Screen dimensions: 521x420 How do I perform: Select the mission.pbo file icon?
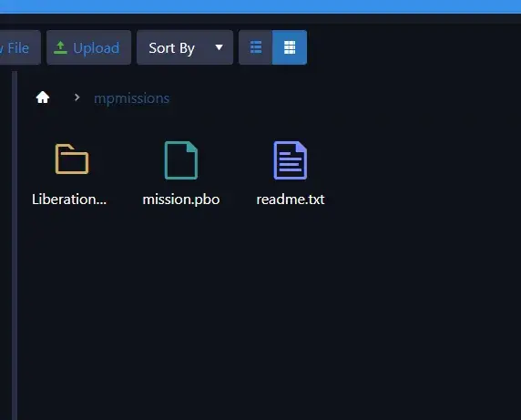(181, 160)
